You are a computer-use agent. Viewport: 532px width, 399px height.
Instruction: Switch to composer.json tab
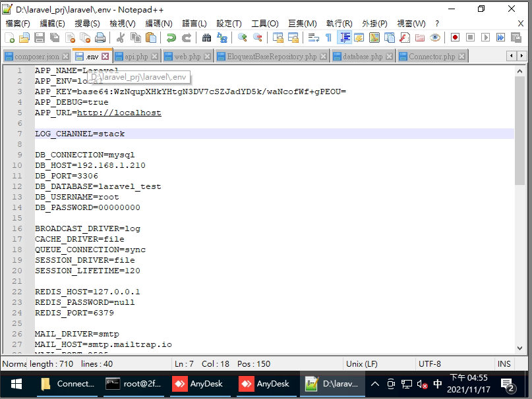37,57
